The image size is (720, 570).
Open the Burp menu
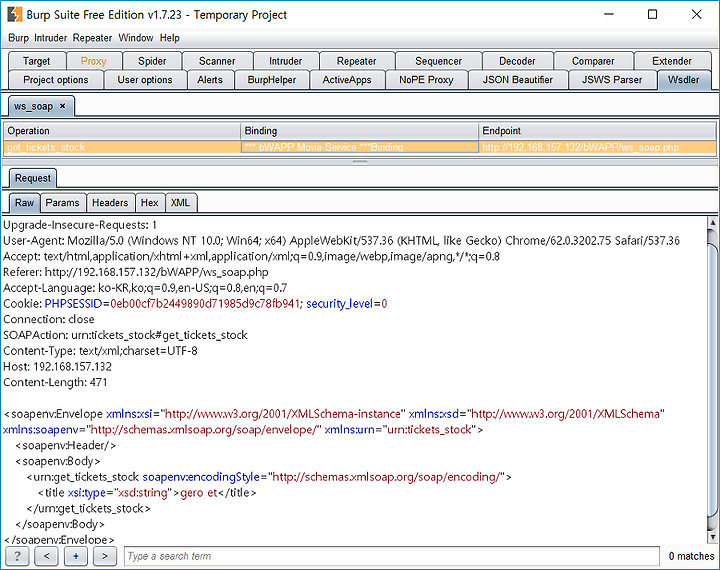click(18, 38)
